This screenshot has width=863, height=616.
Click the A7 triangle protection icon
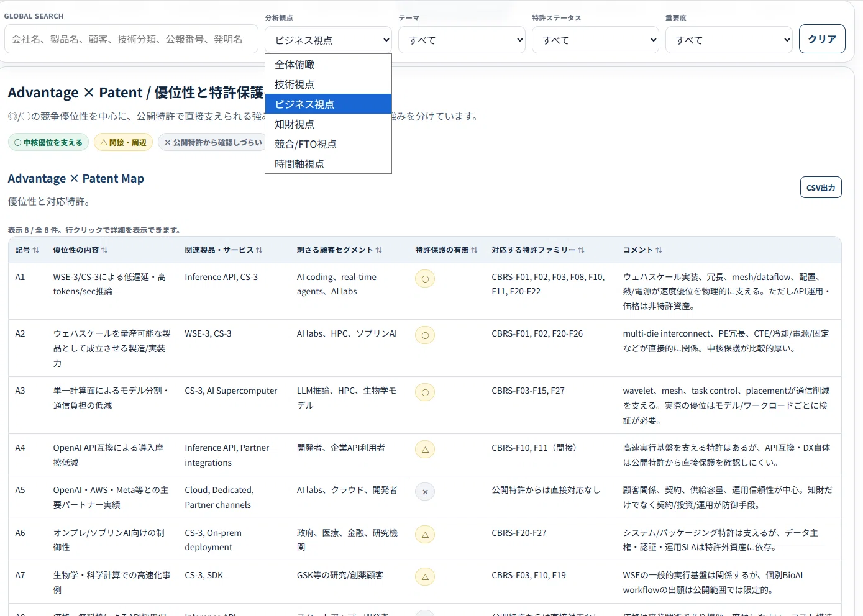click(425, 577)
